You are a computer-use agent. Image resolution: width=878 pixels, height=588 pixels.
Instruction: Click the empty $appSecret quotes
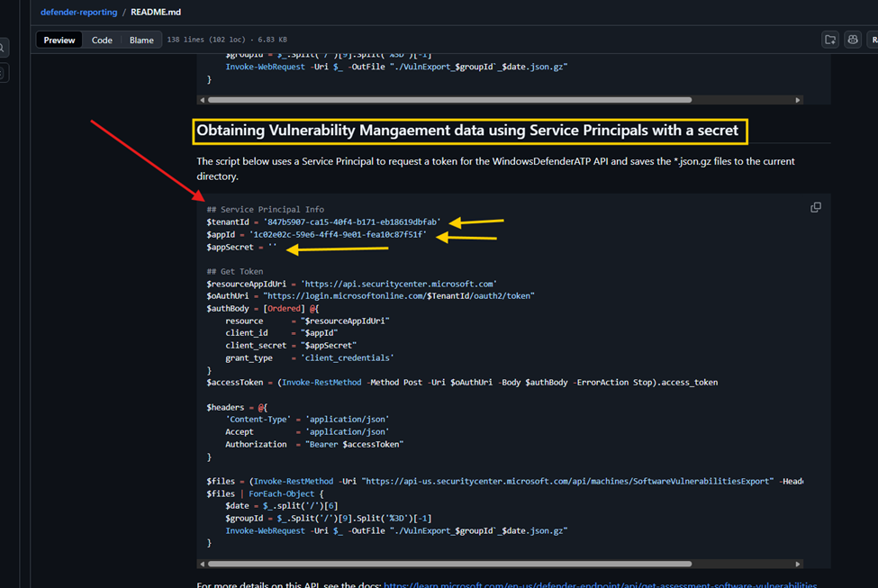pos(272,247)
